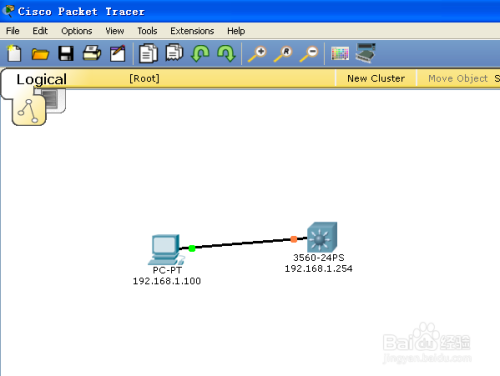Select the 3560-24PS switch device

(x=322, y=237)
